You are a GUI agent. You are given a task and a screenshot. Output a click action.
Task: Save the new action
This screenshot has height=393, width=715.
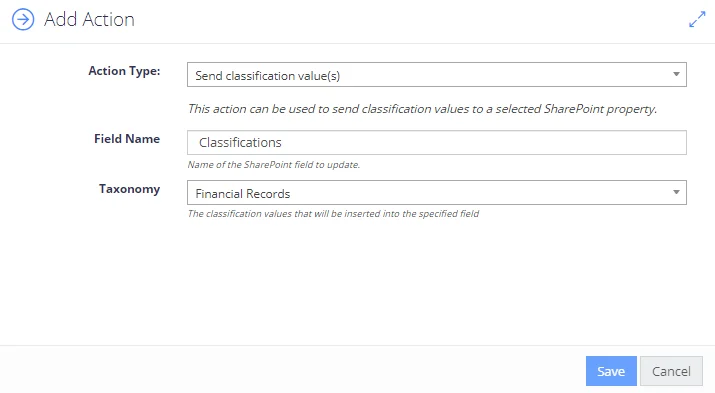pos(611,371)
